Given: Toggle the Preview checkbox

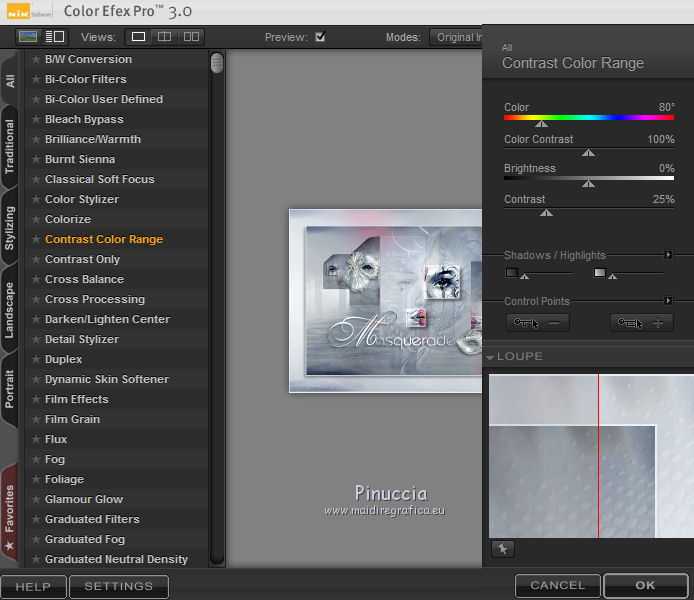Looking at the screenshot, I should pyautogui.click(x=320, y=37).
